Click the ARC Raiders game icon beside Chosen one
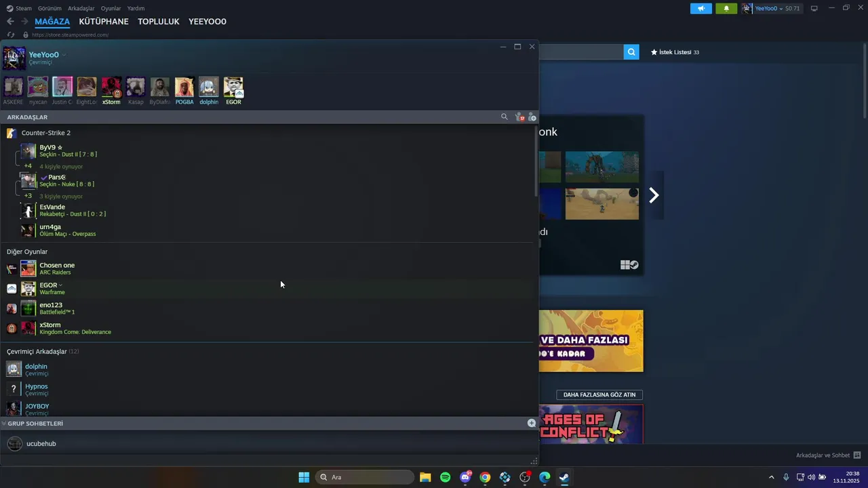 click(x=12, y=269)
